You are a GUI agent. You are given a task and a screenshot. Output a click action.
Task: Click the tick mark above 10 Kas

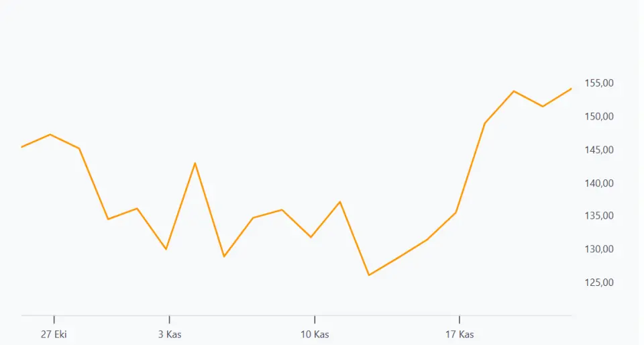click(x=314, y=319)
